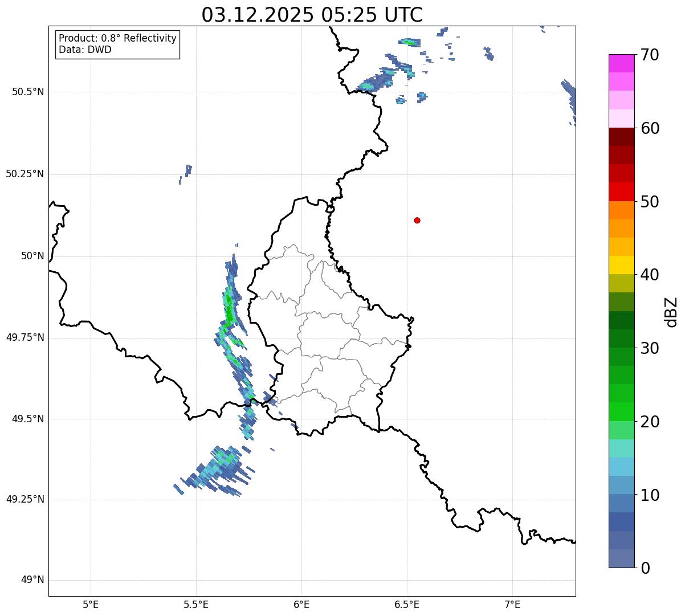The height and width of the screenshot is (616, 685).
Task: Click the longitude label '5.5°E'
Action: pyautogui.click(x=196, y=604)
